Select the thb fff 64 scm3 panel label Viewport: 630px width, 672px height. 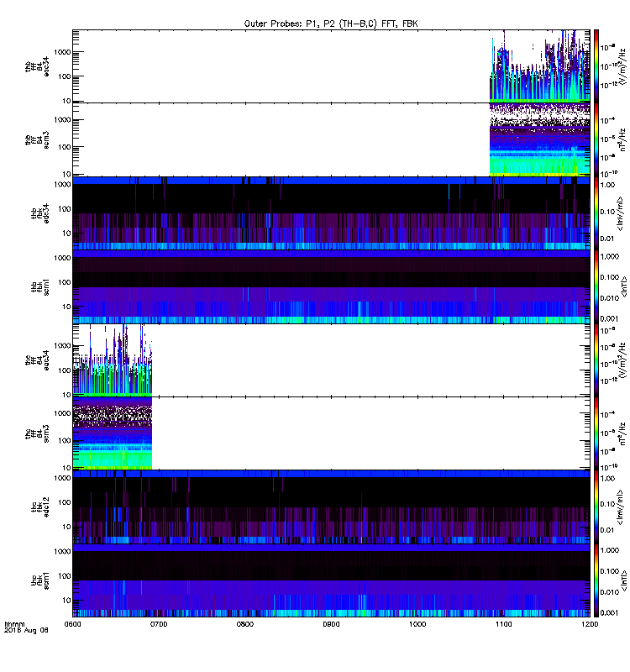pos(37,139)
